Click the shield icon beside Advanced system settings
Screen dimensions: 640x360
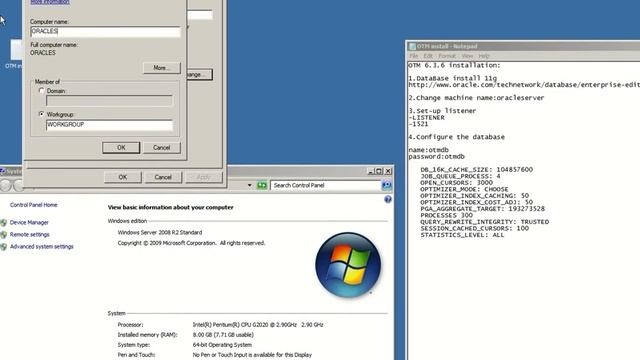tap(4, 247)
